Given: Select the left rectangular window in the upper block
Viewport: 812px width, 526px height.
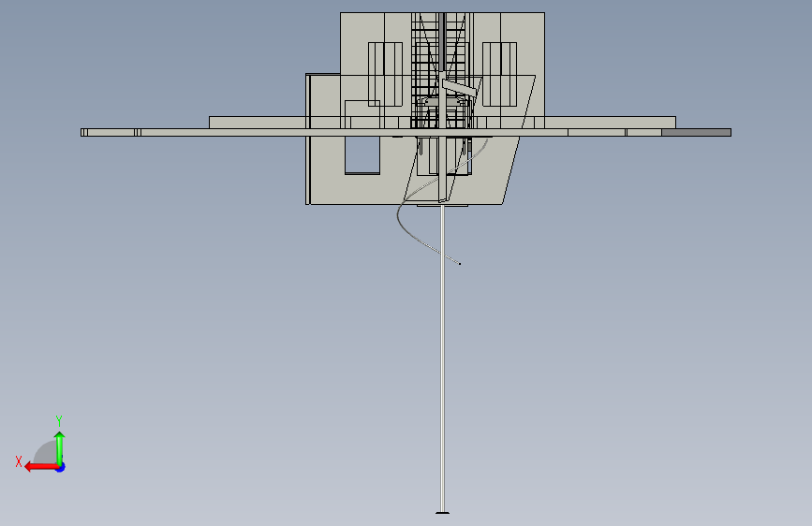Looking at the screenshot, I should pyautogui.click(x=385, y=74).
